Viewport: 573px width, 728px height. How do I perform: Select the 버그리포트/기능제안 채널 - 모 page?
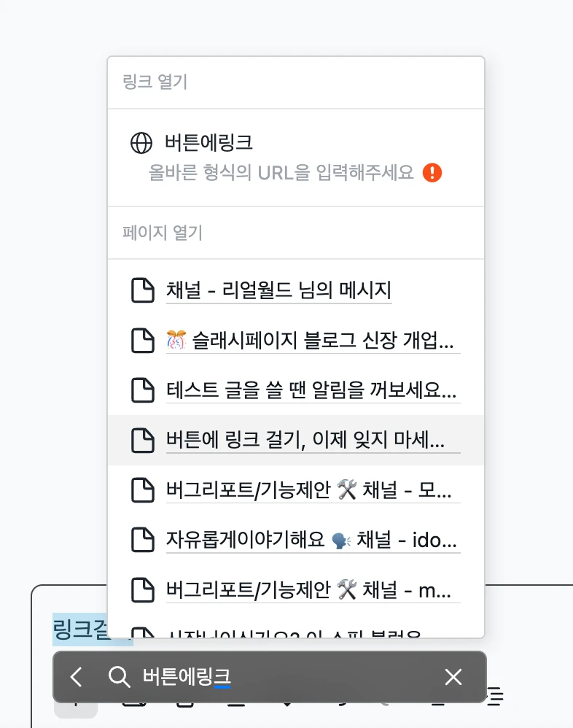313,490
